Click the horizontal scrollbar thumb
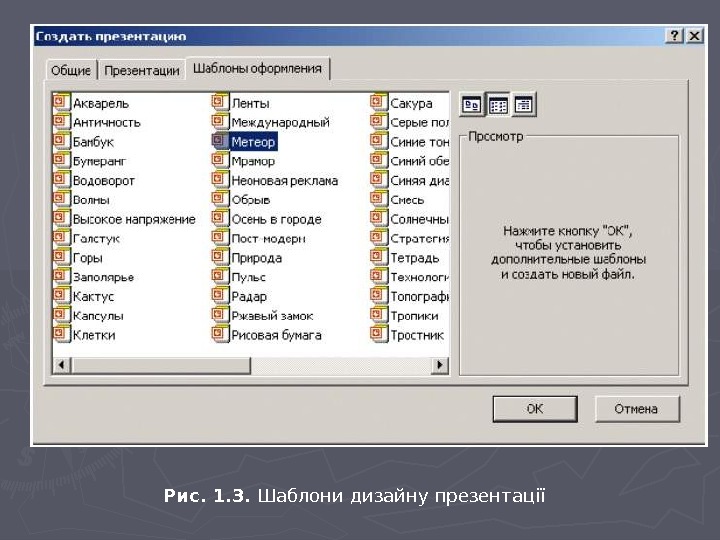The width and height of the screenshot is (720, 540). coord(161,366)
